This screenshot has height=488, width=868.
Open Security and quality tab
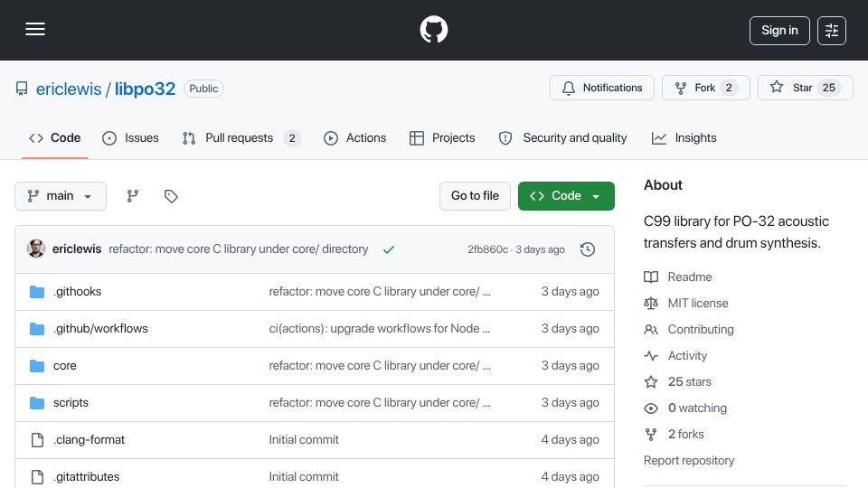tap(562, 137)
